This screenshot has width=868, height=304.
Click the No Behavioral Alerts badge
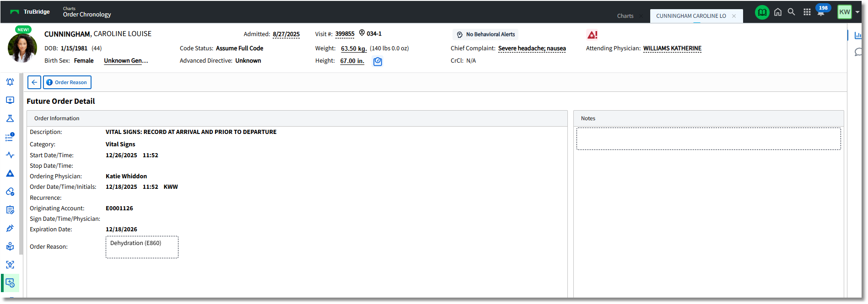[x=485, y=35]
